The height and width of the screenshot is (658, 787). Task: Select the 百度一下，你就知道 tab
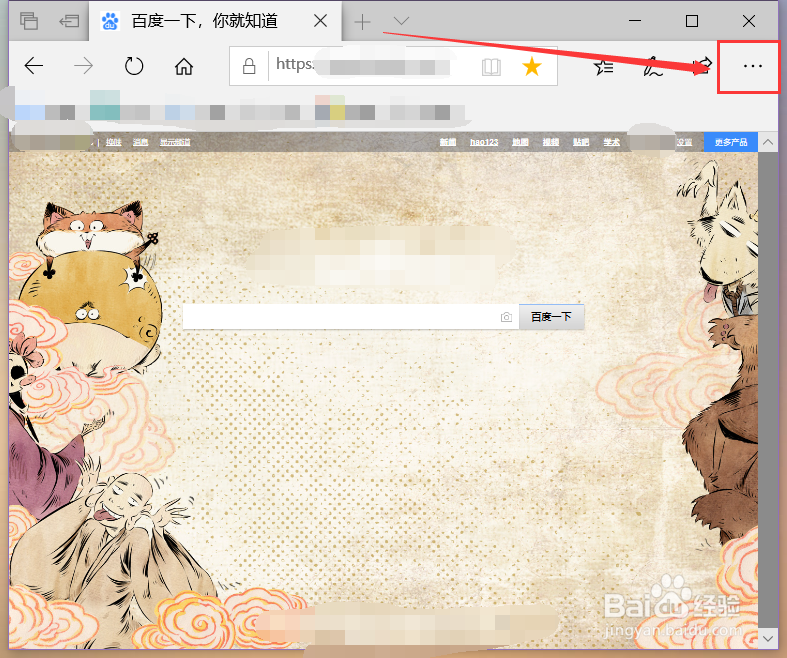215,21
